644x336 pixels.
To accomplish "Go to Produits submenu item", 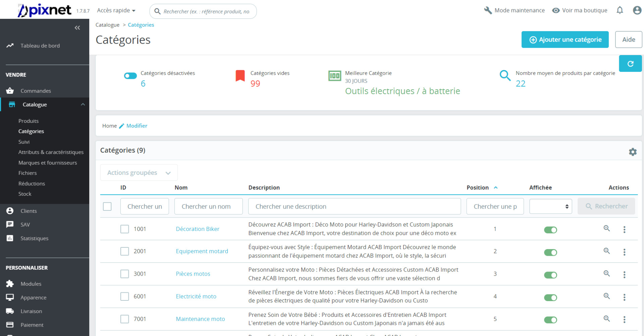I will coord(29,121).
